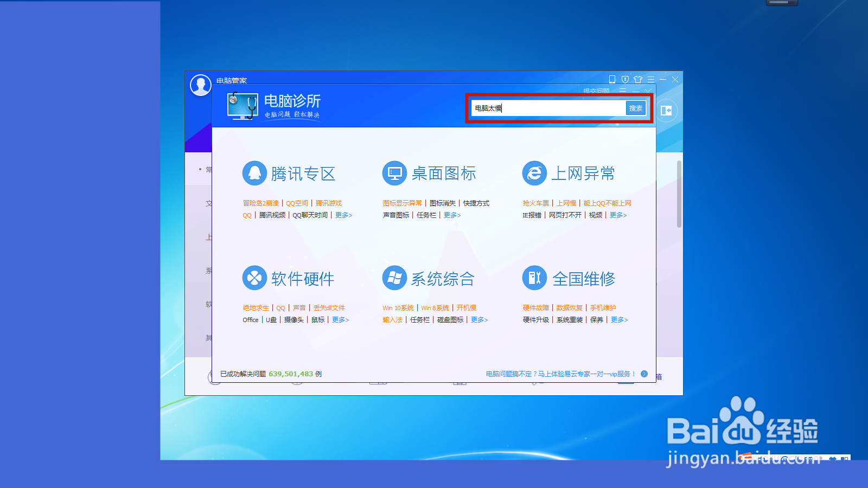Image resolution: width=868 pixels, height=488 pixels.
Task: Open the main menu icon in 电脑管家 title bar
Action: (651, 79)
